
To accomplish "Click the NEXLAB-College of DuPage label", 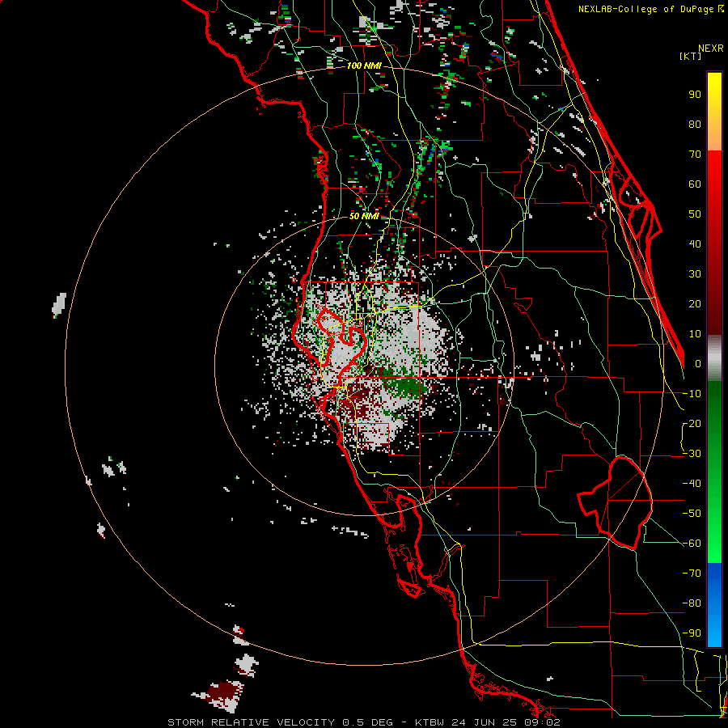I will click(650, 9).
